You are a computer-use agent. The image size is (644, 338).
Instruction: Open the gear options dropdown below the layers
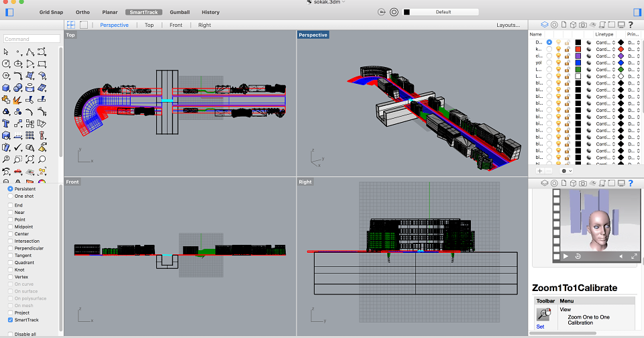566,171
